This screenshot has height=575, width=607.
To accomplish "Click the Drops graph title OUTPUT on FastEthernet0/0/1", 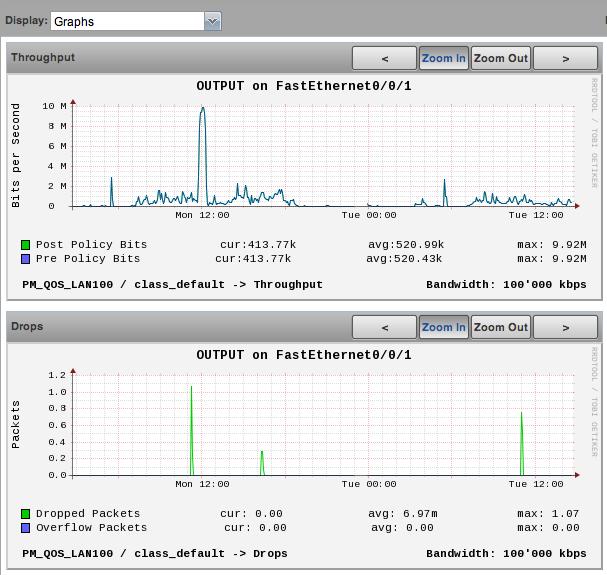I will (304, 355).
